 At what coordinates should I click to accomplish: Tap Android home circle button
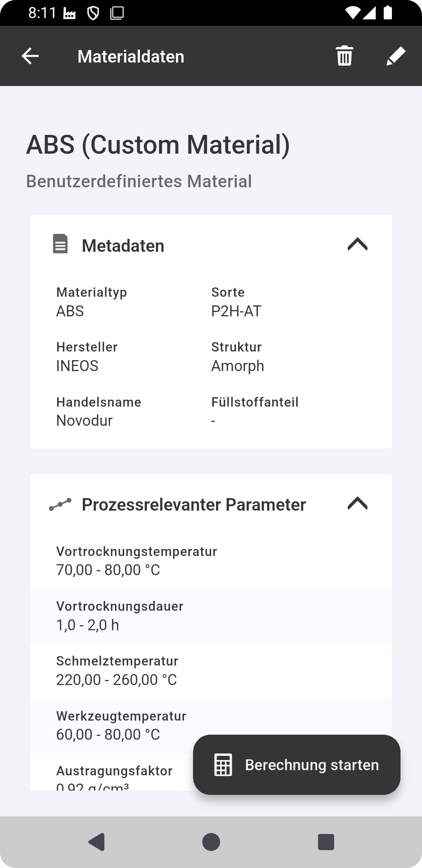[211, 842]
